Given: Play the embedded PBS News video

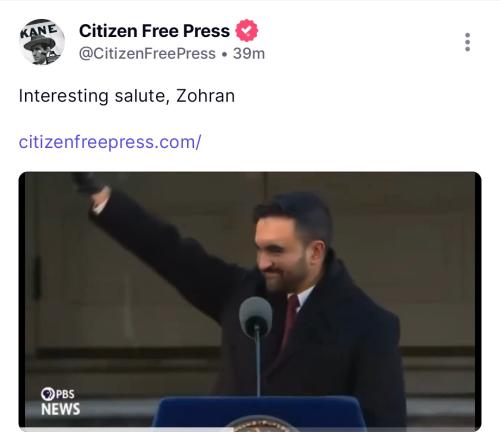Looking at the screenshot, I should click(250, 301).
